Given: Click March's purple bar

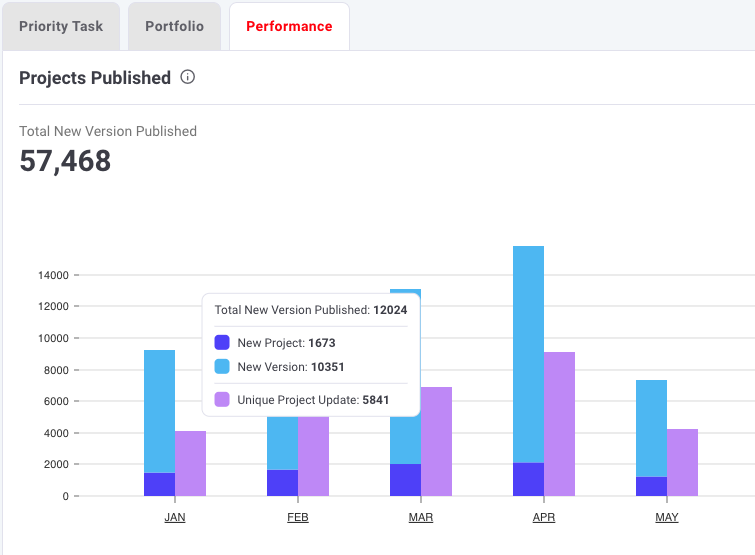Looking at the screenshot, I should (436, 441).
